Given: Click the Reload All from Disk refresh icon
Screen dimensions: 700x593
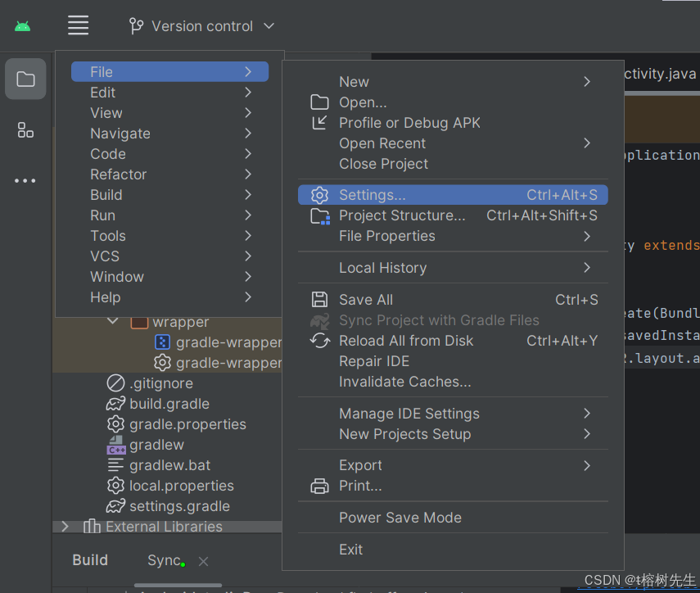Looking at the screenshot, I should 320,341.
